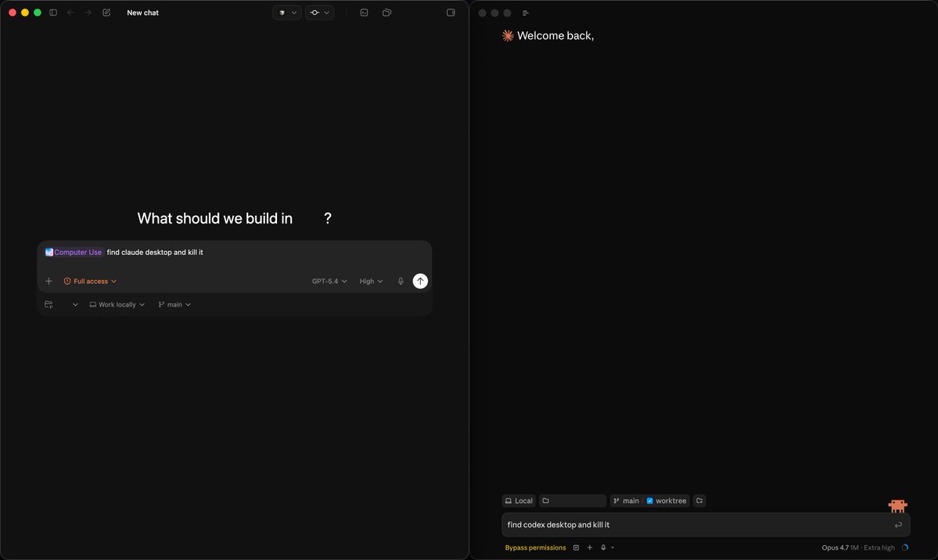Click the Bypass permissions mode link
This screenshot has width=938, height=560.
tap(535, 547)
